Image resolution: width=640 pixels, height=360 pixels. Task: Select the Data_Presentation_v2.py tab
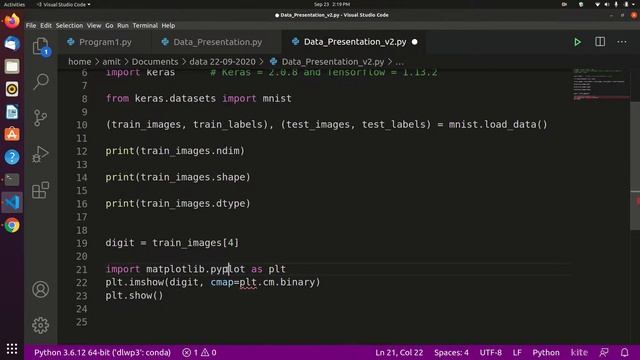tap(354, 42)
